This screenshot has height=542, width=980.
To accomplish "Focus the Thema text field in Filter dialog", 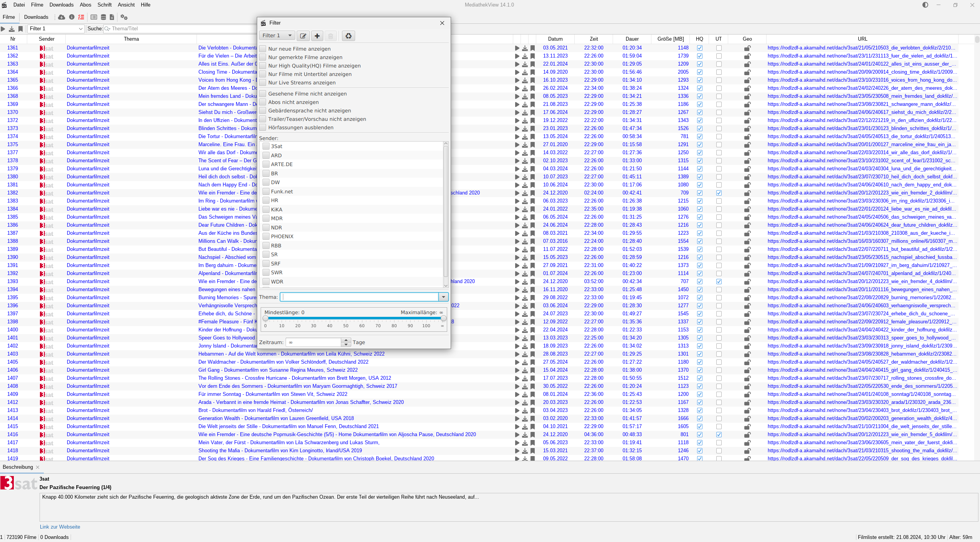I will (x=360, y=297).
